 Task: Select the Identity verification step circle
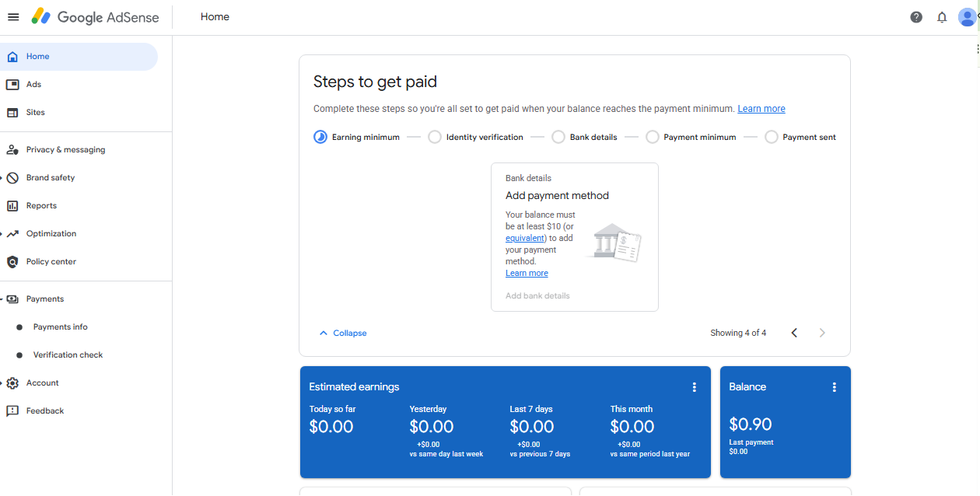(x=435, y=137)
